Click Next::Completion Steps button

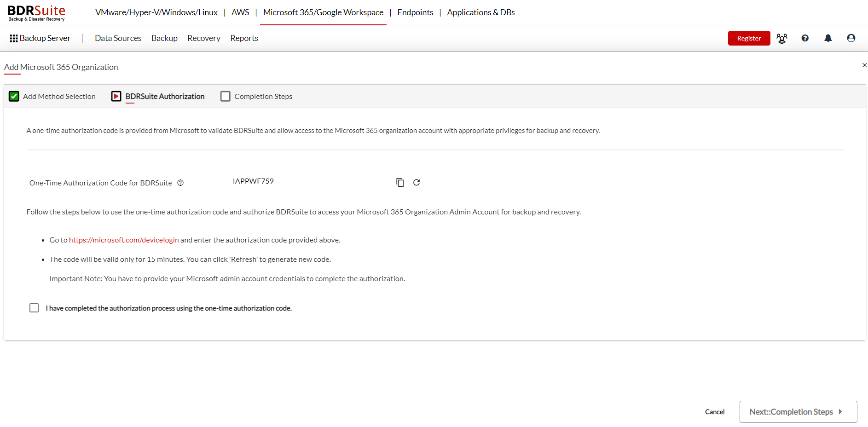(x=798, y=412)
